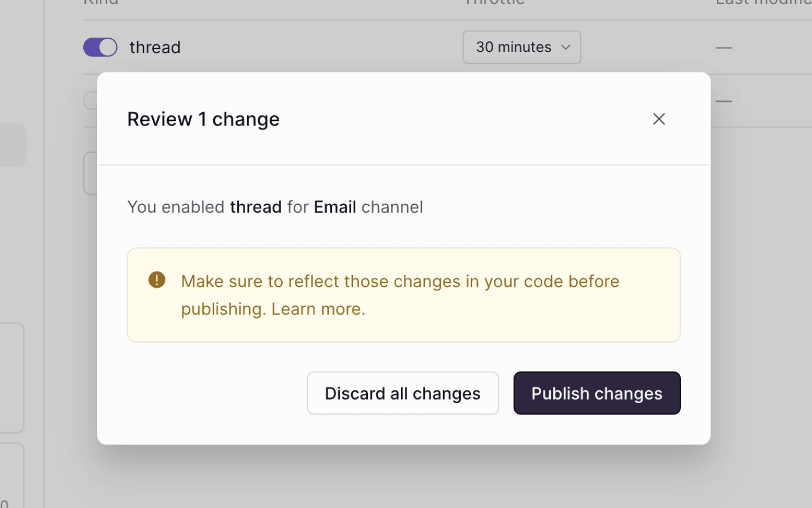Click the yellow warning banner
This screenshot has height=508, width=812.
[404, 295]
